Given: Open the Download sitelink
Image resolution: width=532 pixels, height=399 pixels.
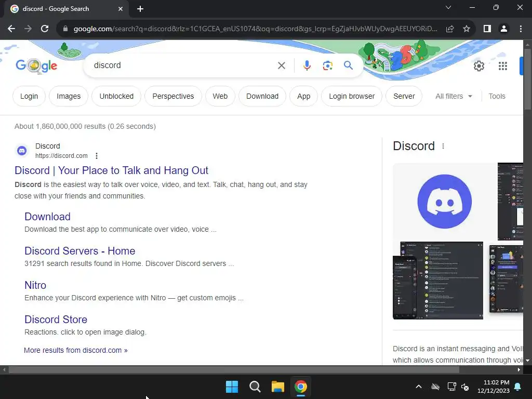Looking at the screenshot, I should (x=47, y=217).
